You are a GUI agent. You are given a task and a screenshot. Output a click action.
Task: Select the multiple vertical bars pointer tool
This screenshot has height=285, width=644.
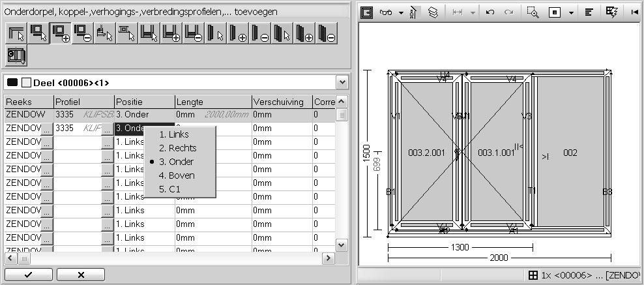click(x=282, y=33)
